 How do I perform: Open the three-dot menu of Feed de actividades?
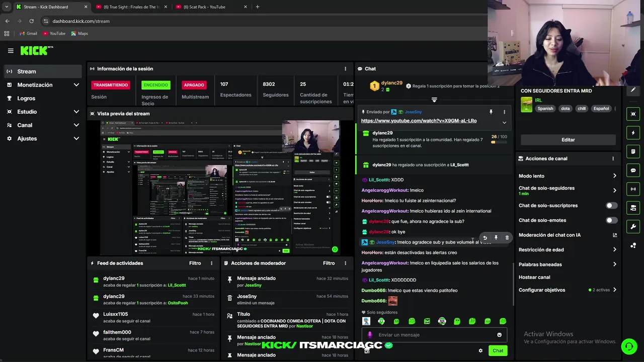click(211, 263)
